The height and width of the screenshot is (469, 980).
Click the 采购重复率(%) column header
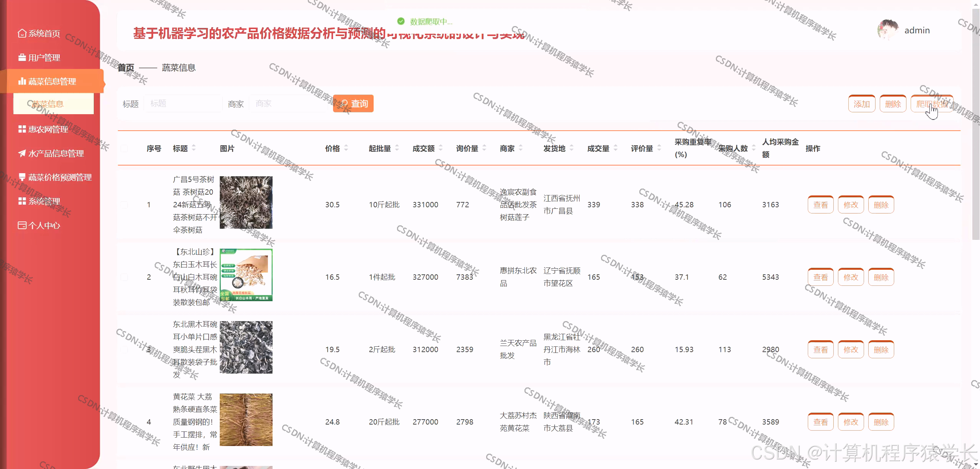(x=693, y=148)
